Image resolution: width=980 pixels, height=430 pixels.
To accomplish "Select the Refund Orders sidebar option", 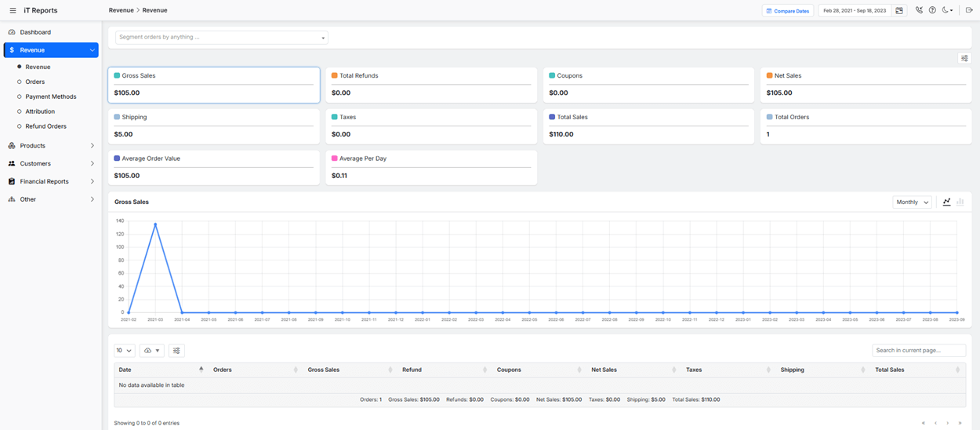I will [x=45, y=126].
